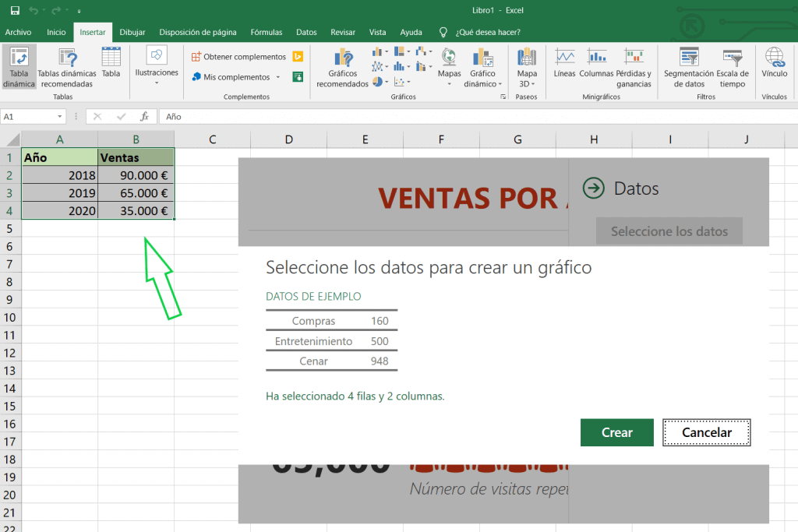The width and height of the screenshot is (798, 532).
Task: Open the statistic histogram chart dropdown
Action: (402, 67)
